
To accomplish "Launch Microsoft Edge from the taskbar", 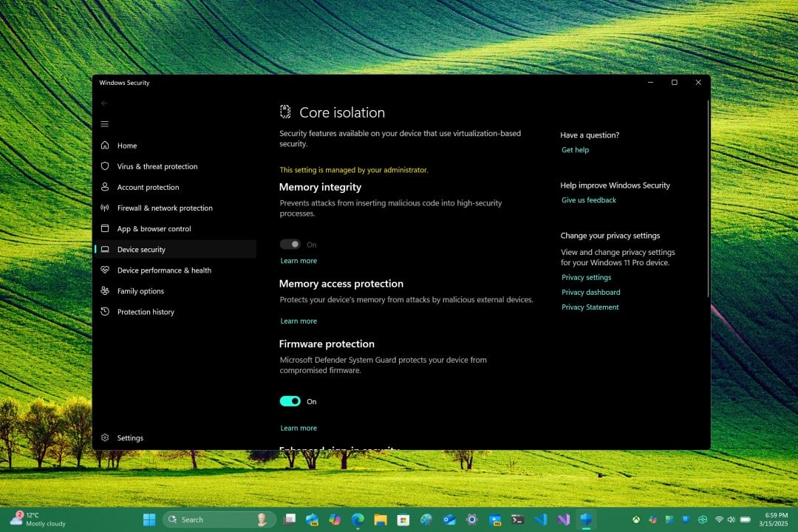I will coord(358,519).
